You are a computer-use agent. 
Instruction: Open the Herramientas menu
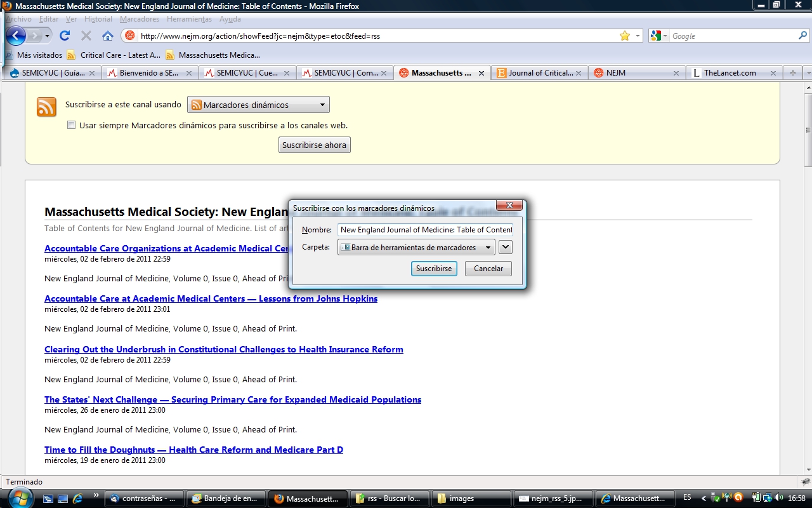coord(190,19)
